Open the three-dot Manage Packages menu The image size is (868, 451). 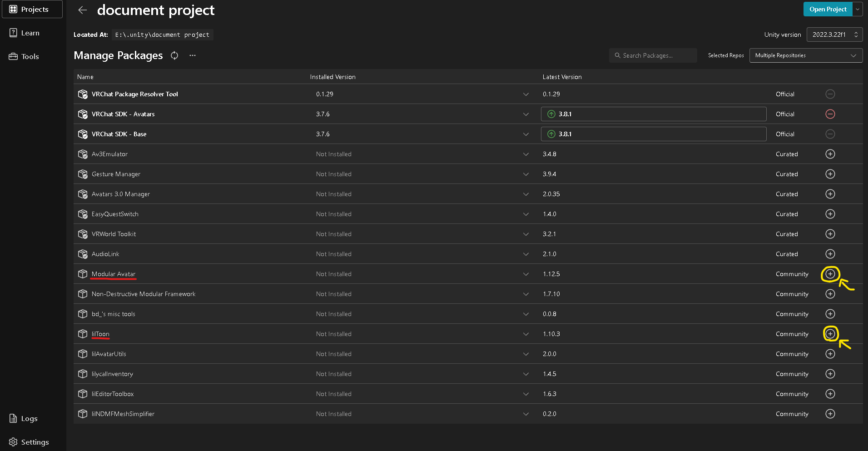(x=193, y=55)
